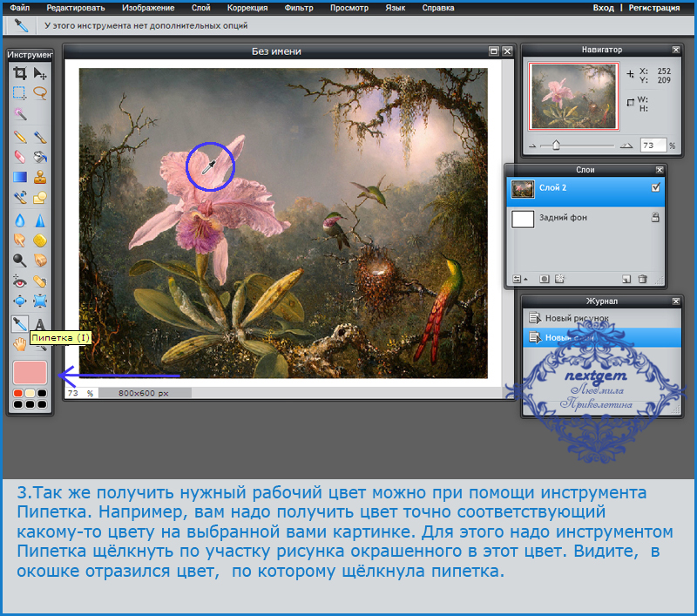Create a new layer in Слои panel
This screenshot has width=697, height=616.
point(626,279)
